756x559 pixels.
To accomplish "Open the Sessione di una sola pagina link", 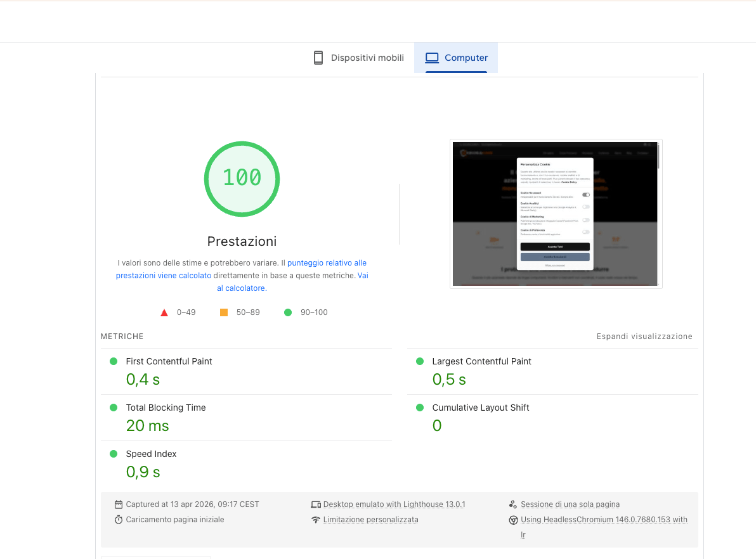I will [570, 504].
